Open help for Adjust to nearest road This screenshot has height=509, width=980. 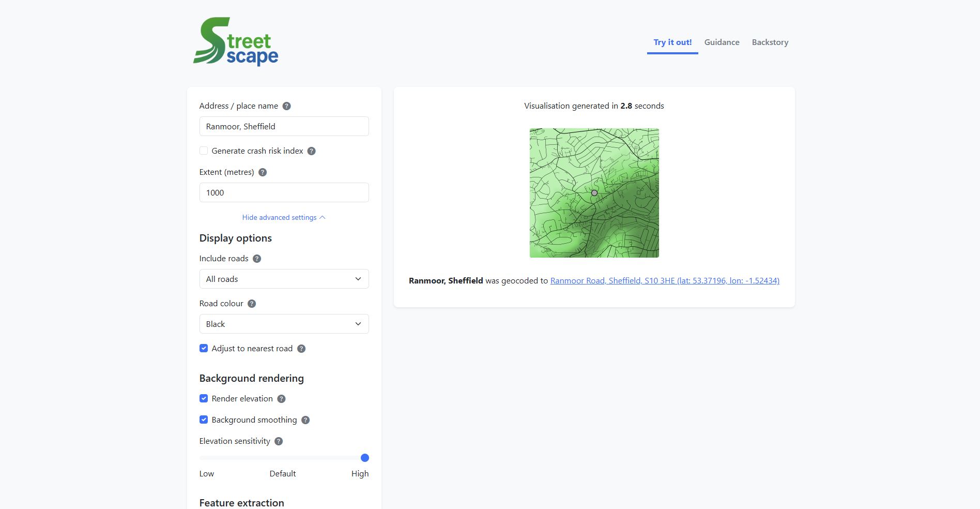tap(301, 349)
